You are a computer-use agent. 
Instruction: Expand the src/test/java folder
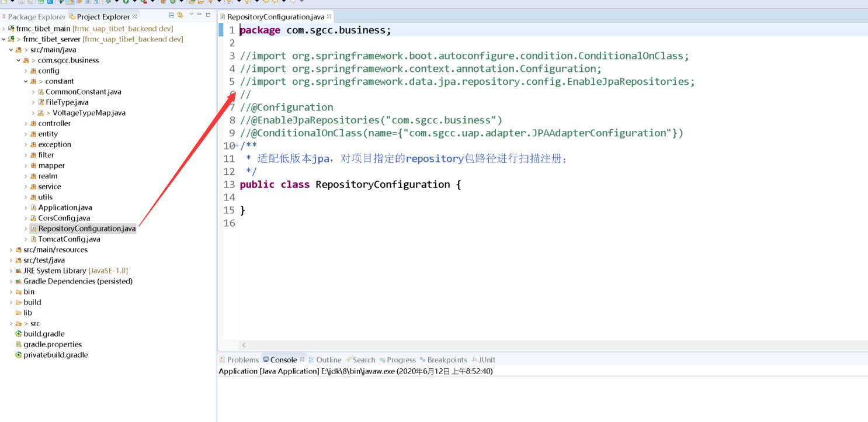pyautogui.click(x=11, y=260)
